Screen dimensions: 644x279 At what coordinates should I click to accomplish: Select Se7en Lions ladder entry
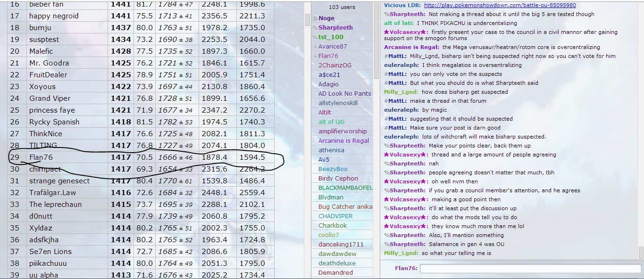pos(50,252)
